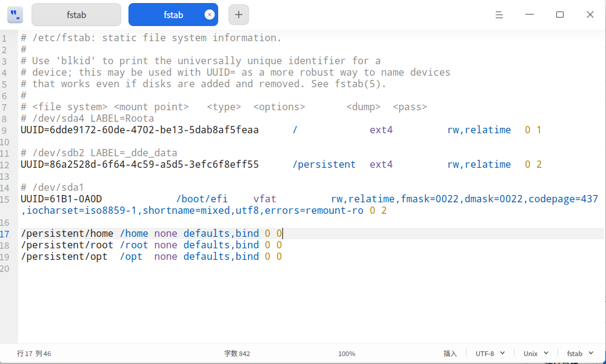Click the /opt mount point text

coord(131,257)
